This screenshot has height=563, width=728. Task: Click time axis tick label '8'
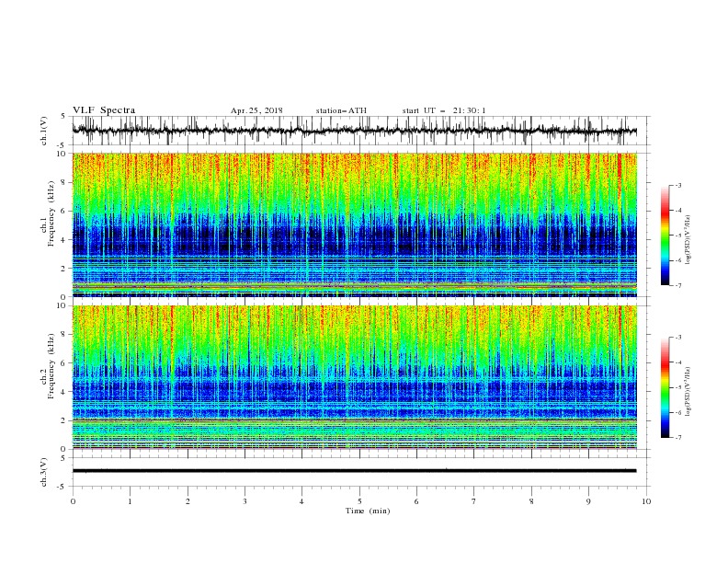(531, 501)
